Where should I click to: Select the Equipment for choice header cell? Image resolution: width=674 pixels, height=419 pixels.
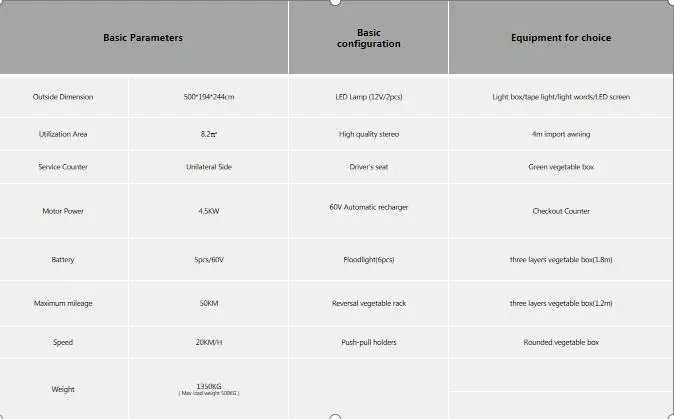click(x=561, y=37)
